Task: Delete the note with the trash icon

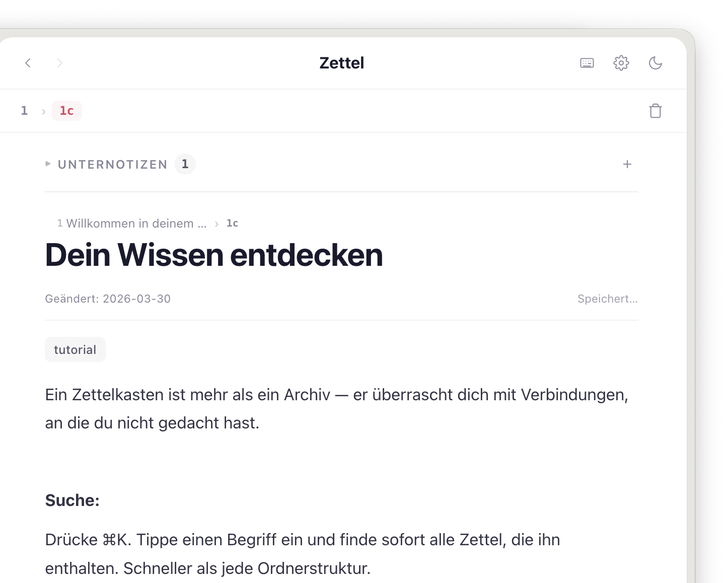Action: [x=656, y=111]
